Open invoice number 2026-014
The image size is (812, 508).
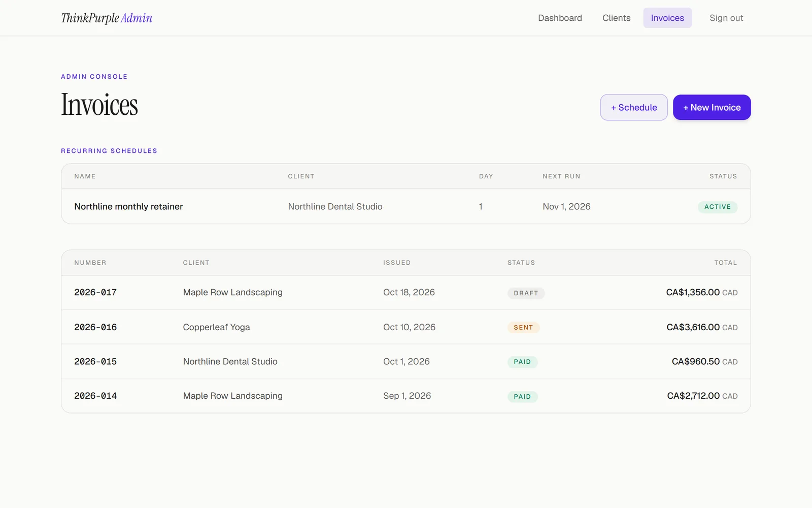(95, 396)
